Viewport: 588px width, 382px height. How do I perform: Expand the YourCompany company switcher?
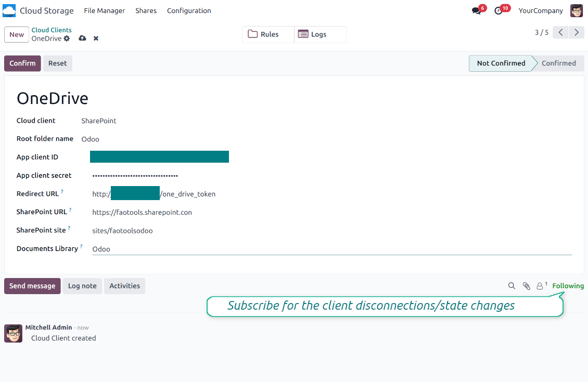point(541,10)
